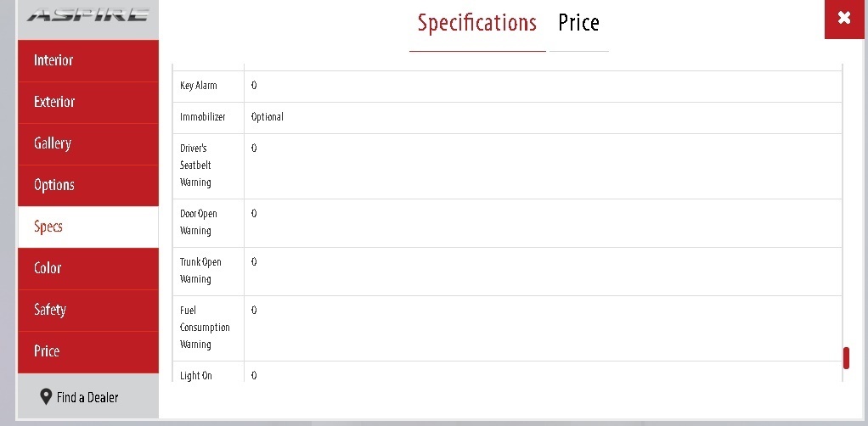Click the red scrollbar thumb
Screen dimensions: 868x426
click(x=846, y=358)
